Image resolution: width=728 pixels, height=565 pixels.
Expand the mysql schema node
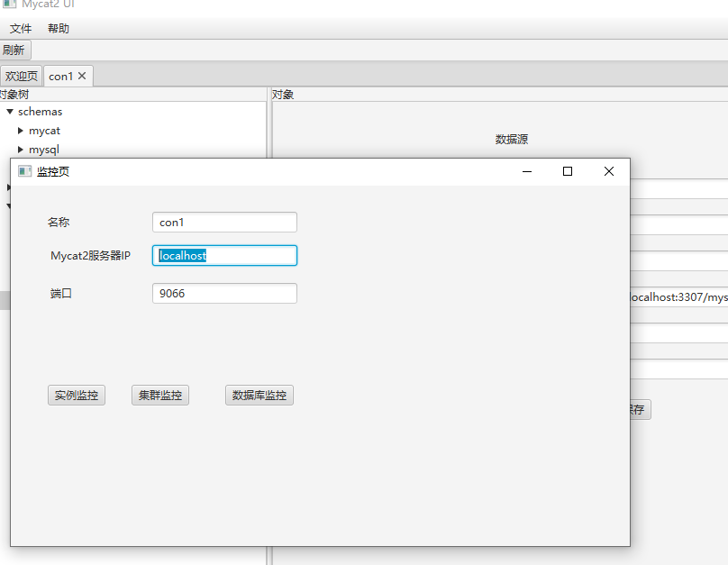click(x=21, y=150)
